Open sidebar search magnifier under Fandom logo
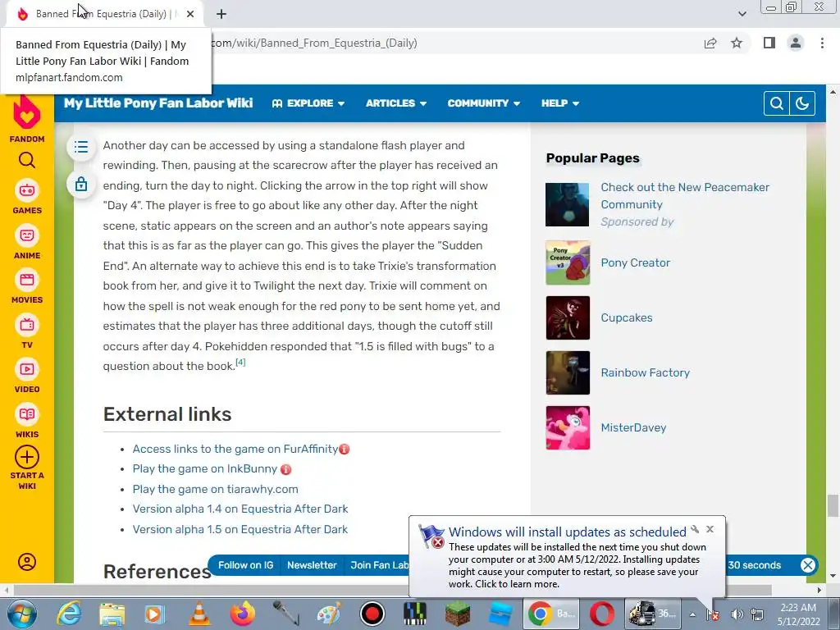840x630 pixels. (27, 160)
